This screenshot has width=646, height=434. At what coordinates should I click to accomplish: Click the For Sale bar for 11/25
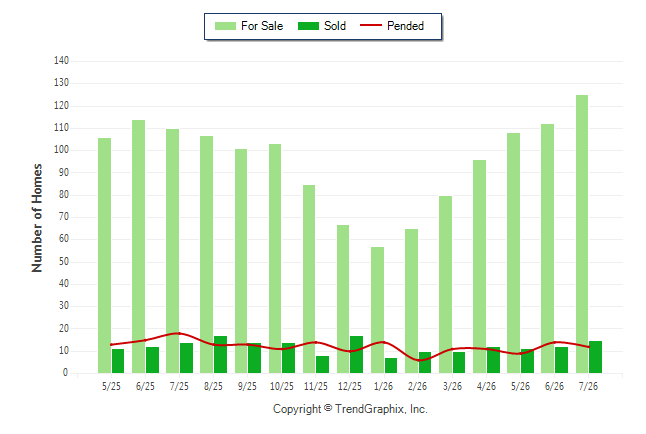pos(309,279)
